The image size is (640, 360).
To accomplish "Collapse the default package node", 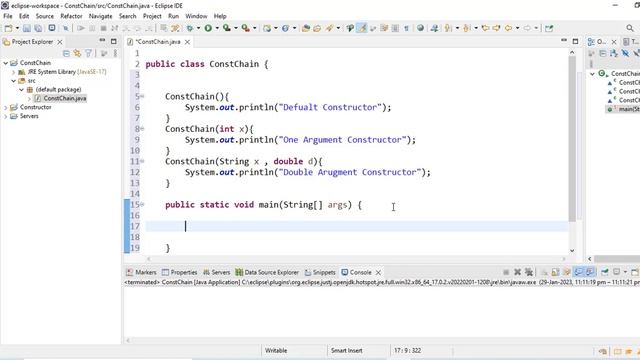I will 21,89.
